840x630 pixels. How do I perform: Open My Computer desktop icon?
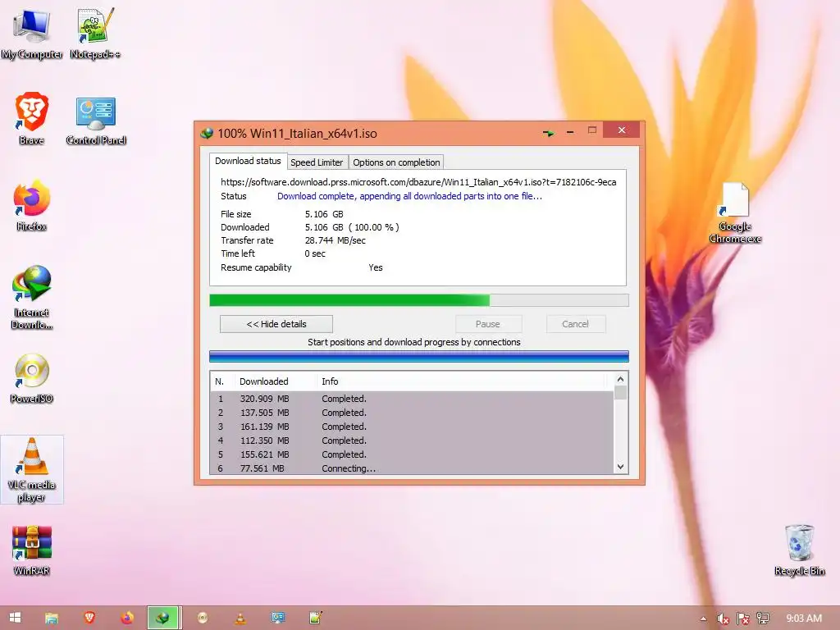[x=32, y=32]
